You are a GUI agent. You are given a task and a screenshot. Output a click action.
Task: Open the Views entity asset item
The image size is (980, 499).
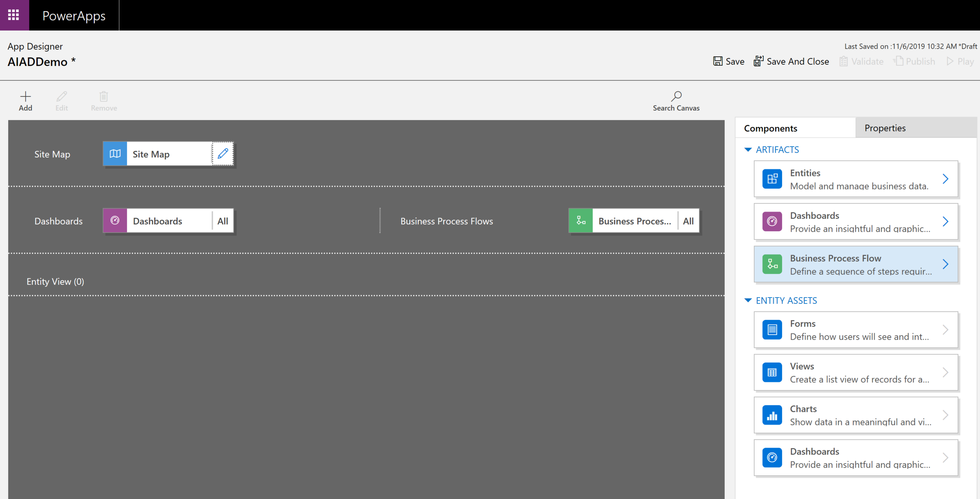click(x=855, y=372)
